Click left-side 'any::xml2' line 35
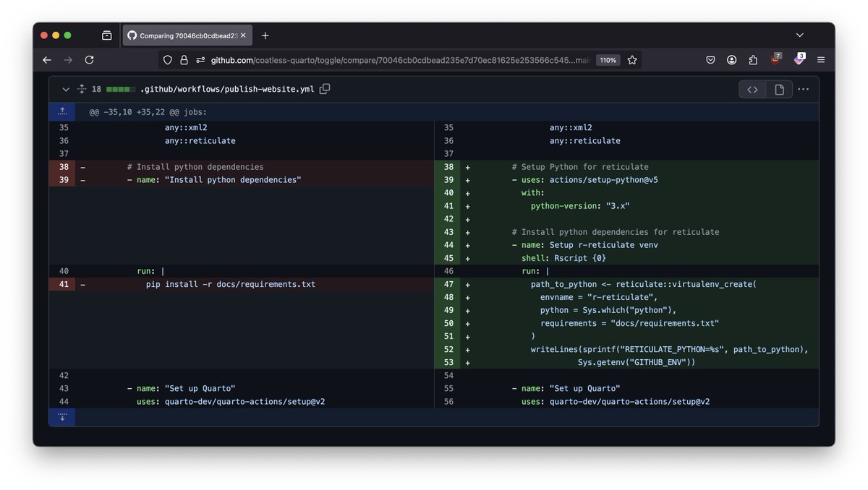The width and height of the screenshot is (868, 490). [x=186, y=128]
